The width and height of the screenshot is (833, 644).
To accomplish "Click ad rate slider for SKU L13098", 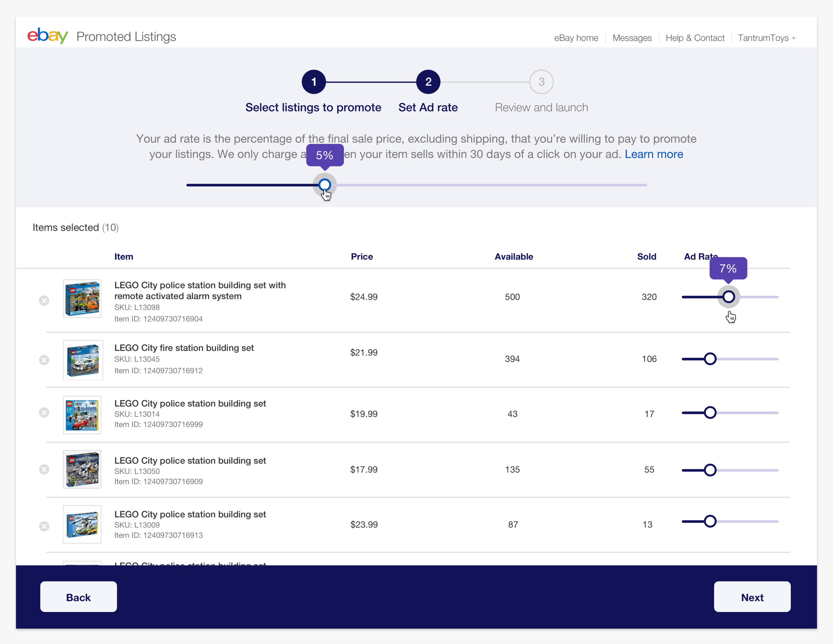I will 728,297.
